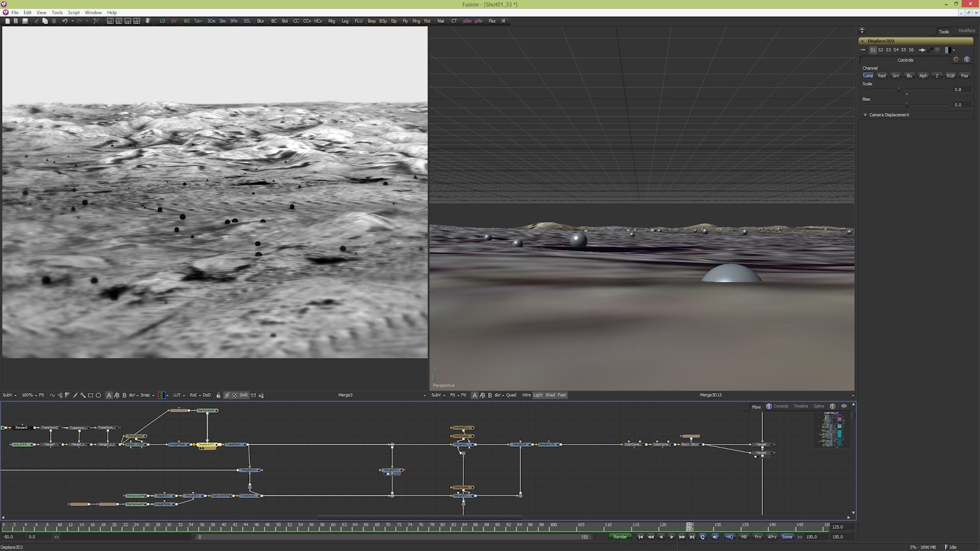Add a pEm particle emitter tool
This screenshot has height=551, width=980.
pyautogui.click(x=467, y=21)
